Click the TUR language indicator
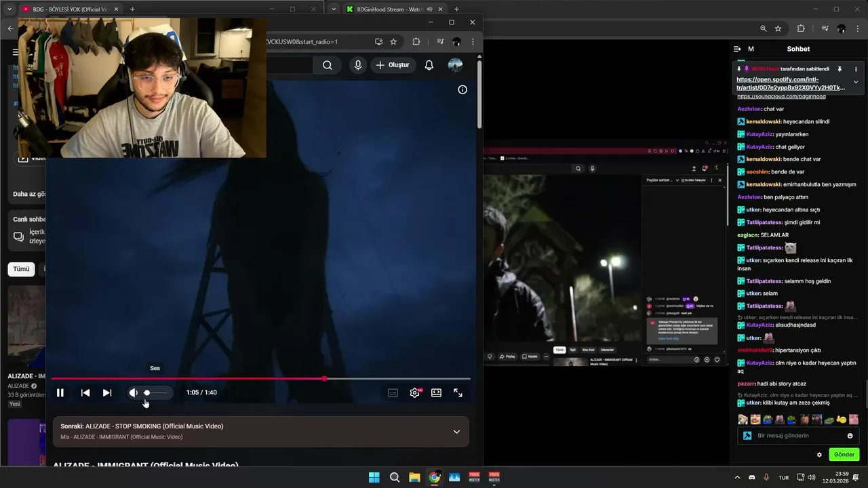The height and width of the screenshot is (488, 868). pos(783,477)
